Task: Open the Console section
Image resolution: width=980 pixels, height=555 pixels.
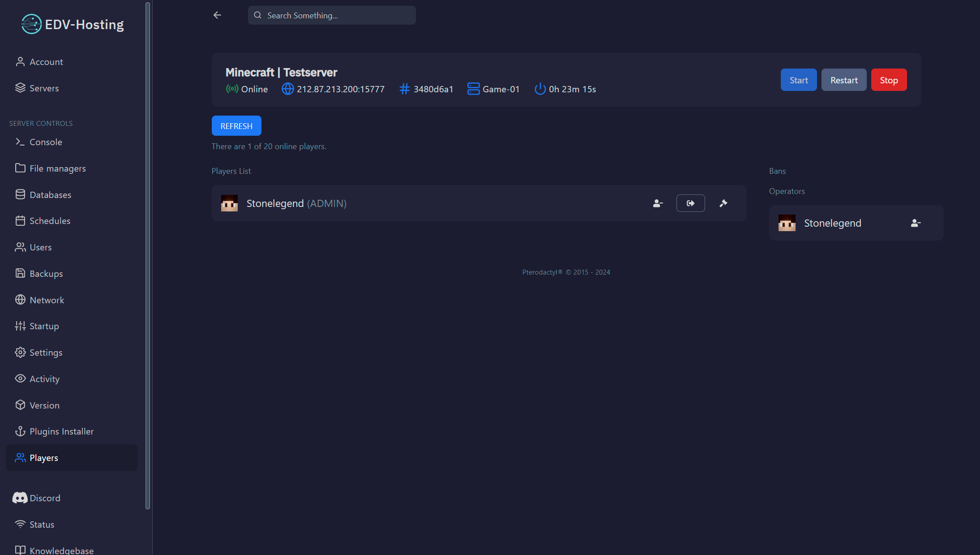Action: click(x=72, y=142)
